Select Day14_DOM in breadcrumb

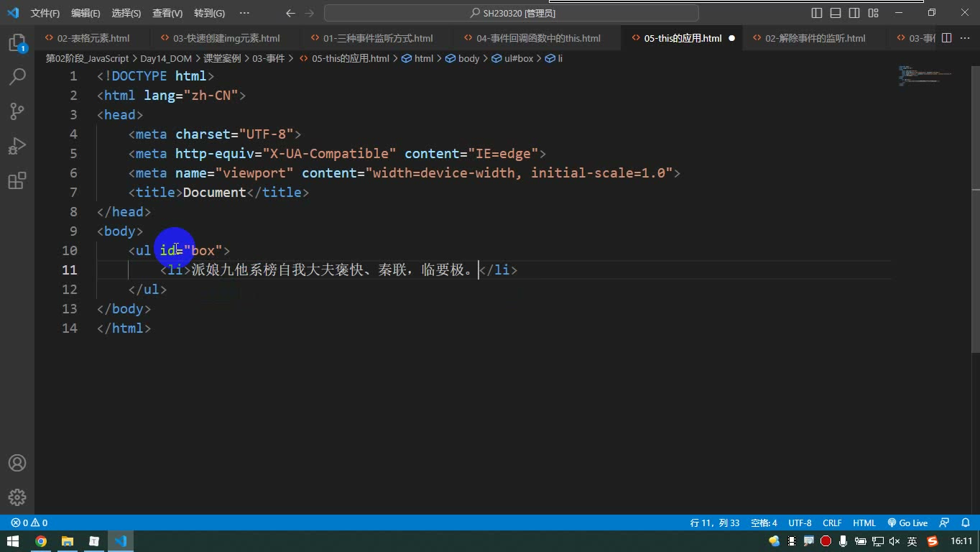(x=166, y=59)
